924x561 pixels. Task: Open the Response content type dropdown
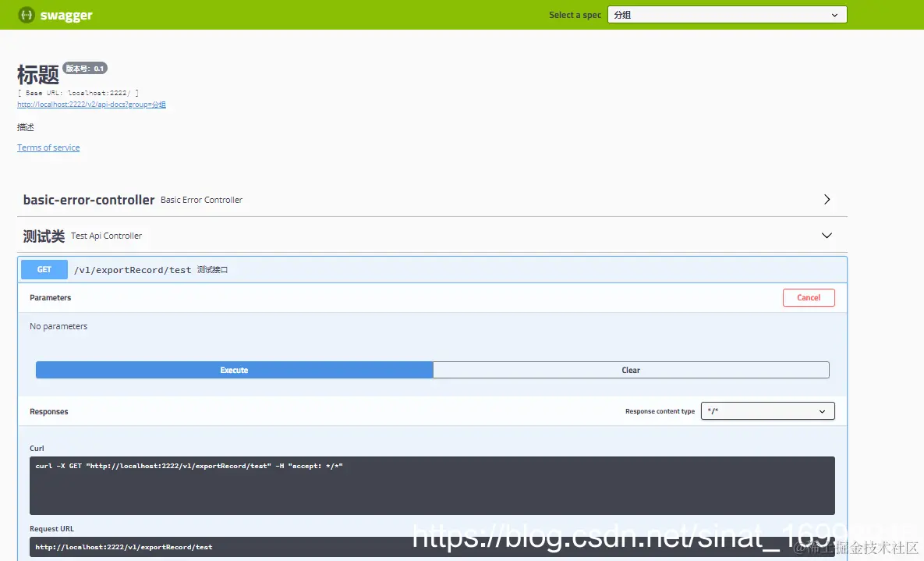click(767, 411)
